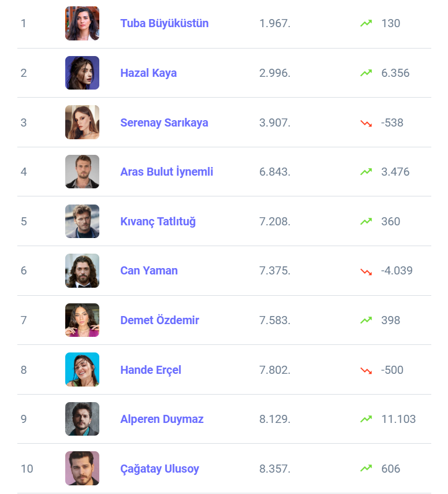
Task: Open the Hazal Kaya name link
Action: click(x=148, y=73)
